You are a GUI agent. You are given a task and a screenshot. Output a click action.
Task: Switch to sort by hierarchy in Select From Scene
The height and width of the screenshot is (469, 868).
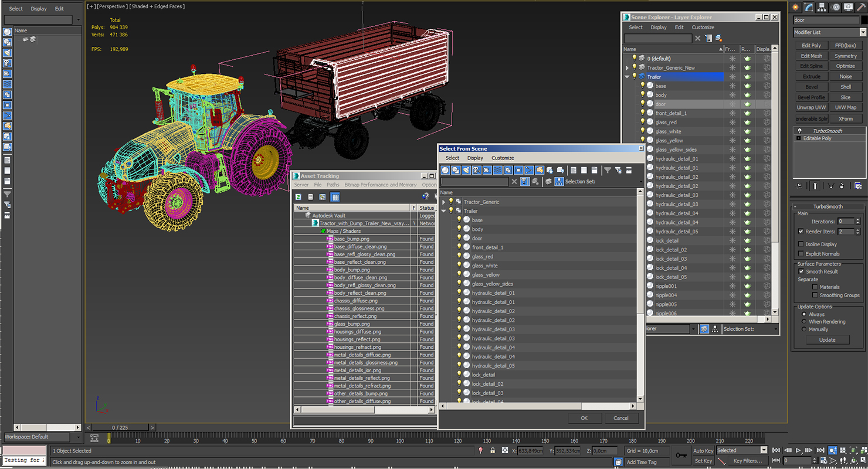pos(559,182)
